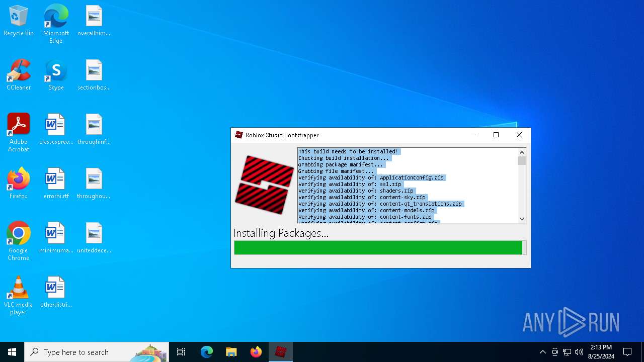This screenshot has width=644, height=362.
Task: Click the Roblox icon in the bootstrapper title bar
Action: click(239, 135)
